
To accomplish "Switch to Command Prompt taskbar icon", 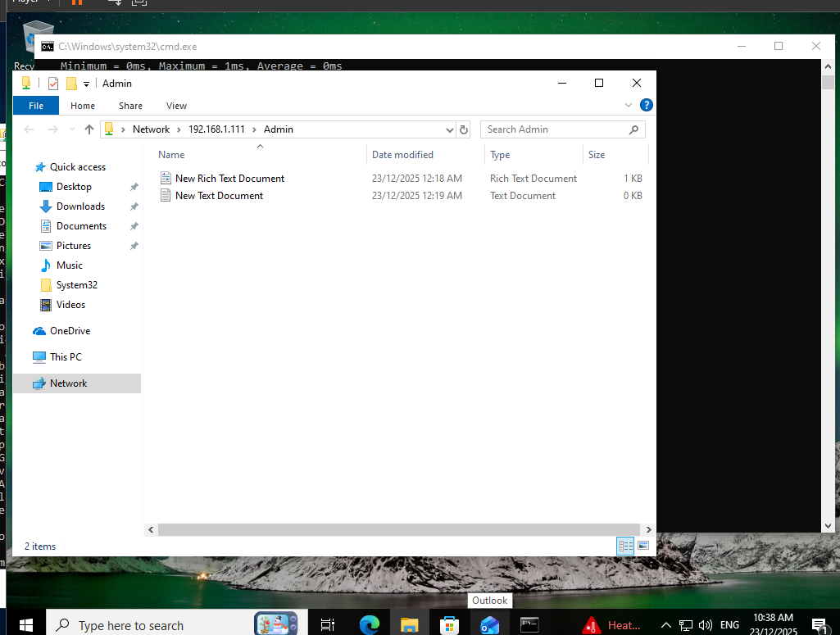I will (x=529, y=624).
